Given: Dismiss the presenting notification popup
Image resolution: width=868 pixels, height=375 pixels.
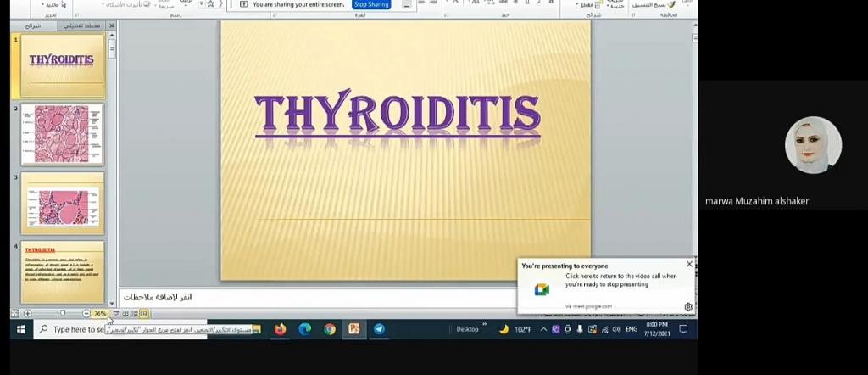Looking at the screenshot, I should coord(689,265).
